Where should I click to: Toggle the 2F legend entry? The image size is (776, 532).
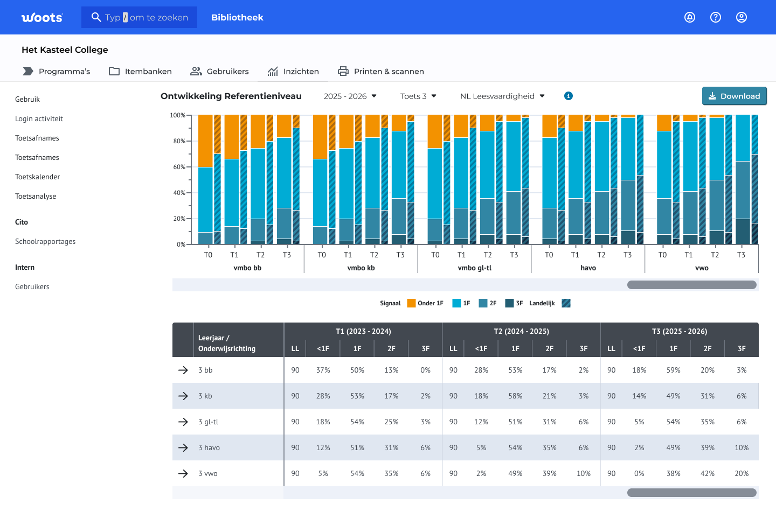click(x=488, y=303)
